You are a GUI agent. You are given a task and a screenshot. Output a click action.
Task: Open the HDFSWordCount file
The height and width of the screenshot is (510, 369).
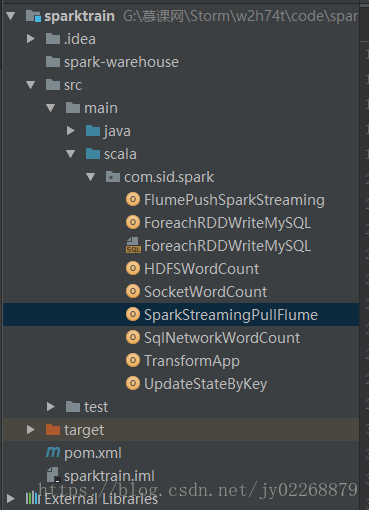point(202,269)
